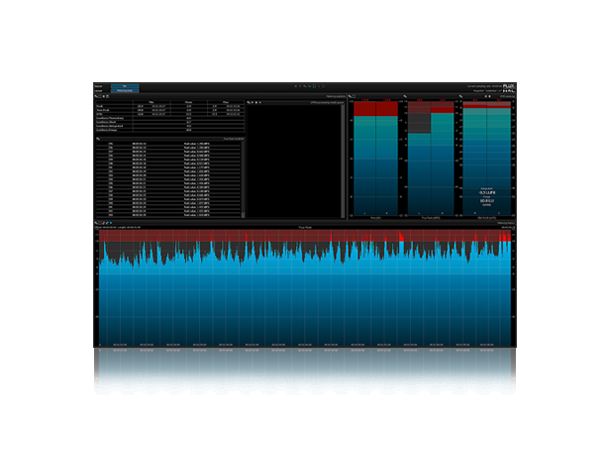610x450 pixels.
Task: Open settings wrench of Metering history panel
Action: pos(96,223)
